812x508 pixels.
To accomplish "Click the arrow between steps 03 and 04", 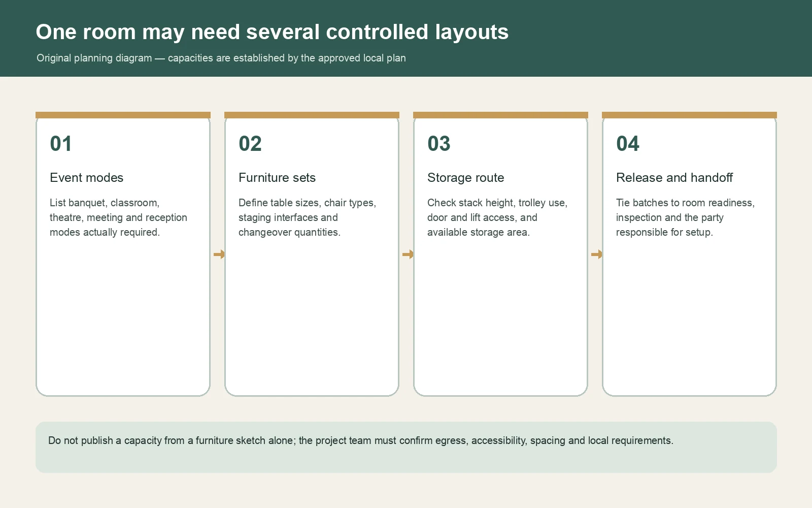I will point(597,254).
